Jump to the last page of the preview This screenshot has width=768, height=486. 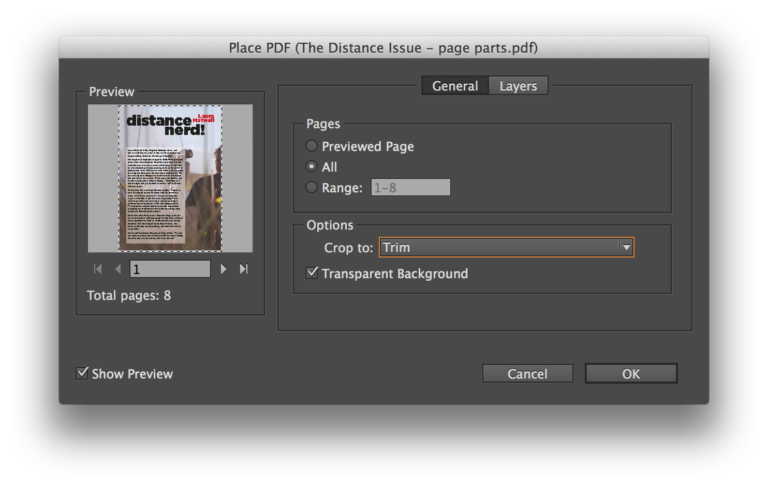point(243,269)
